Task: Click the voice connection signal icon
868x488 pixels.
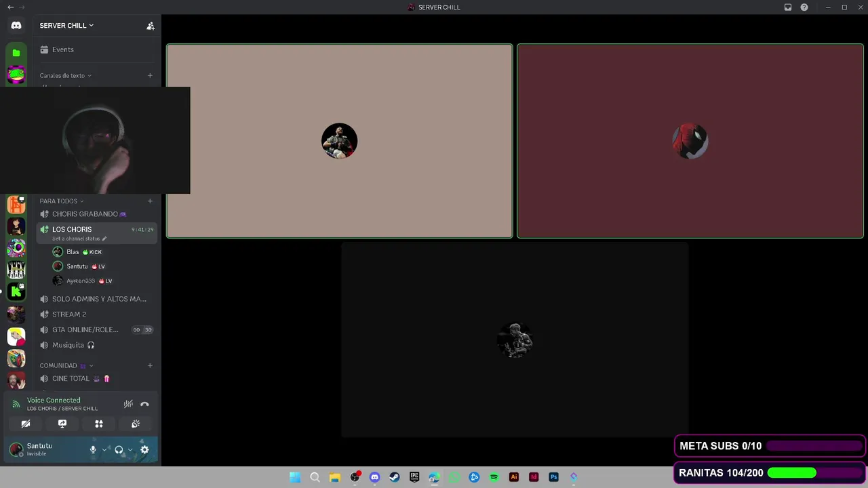Action: (x=16, y=404)
